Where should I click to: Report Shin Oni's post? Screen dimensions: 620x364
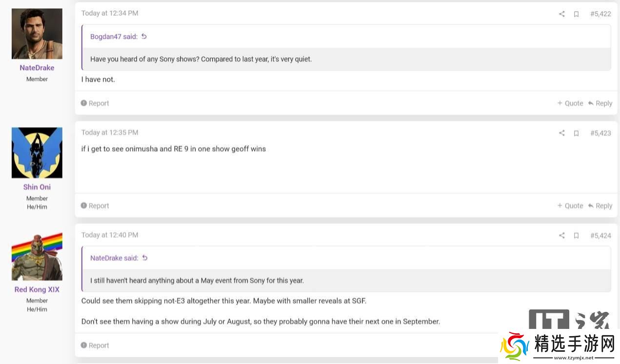click(x=95, y=206)
